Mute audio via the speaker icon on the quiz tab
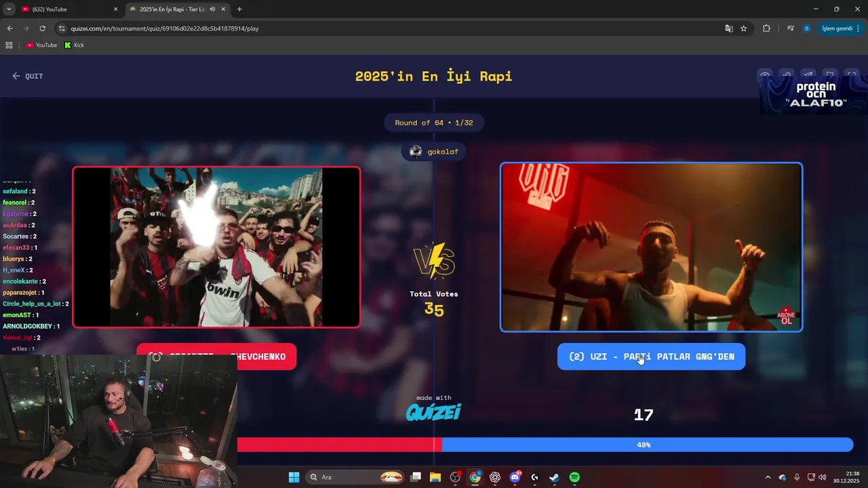The width and height of the screenshot is (868, 488). click(x=212, y=9)
